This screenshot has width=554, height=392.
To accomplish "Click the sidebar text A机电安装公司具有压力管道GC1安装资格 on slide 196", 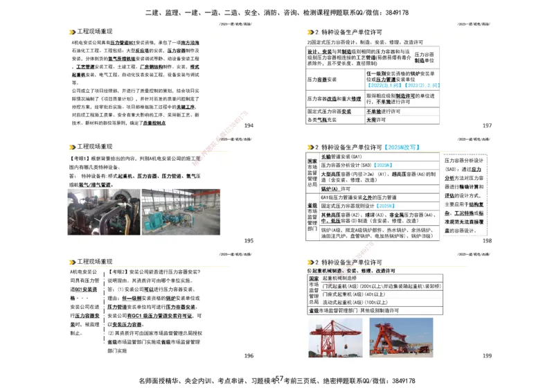I will tap(84, 285).
